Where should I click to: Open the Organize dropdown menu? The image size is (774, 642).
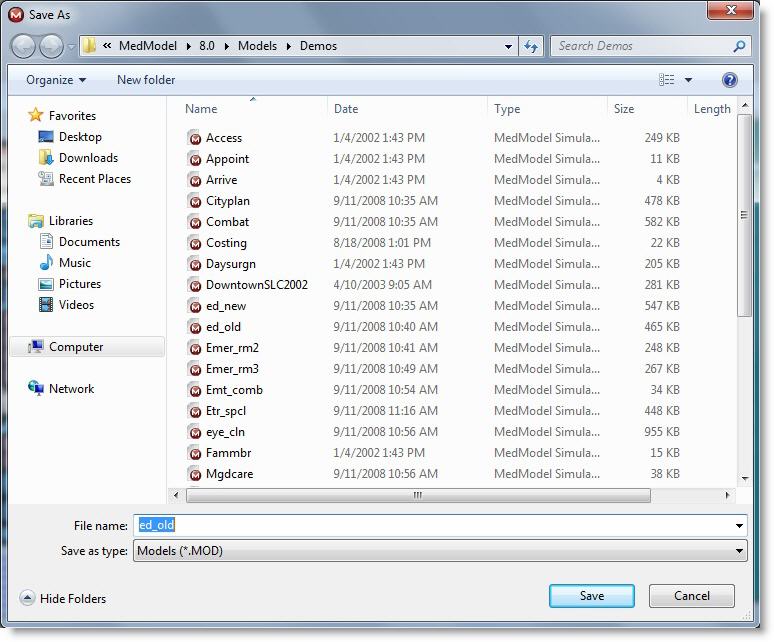[x=56, y=80]
